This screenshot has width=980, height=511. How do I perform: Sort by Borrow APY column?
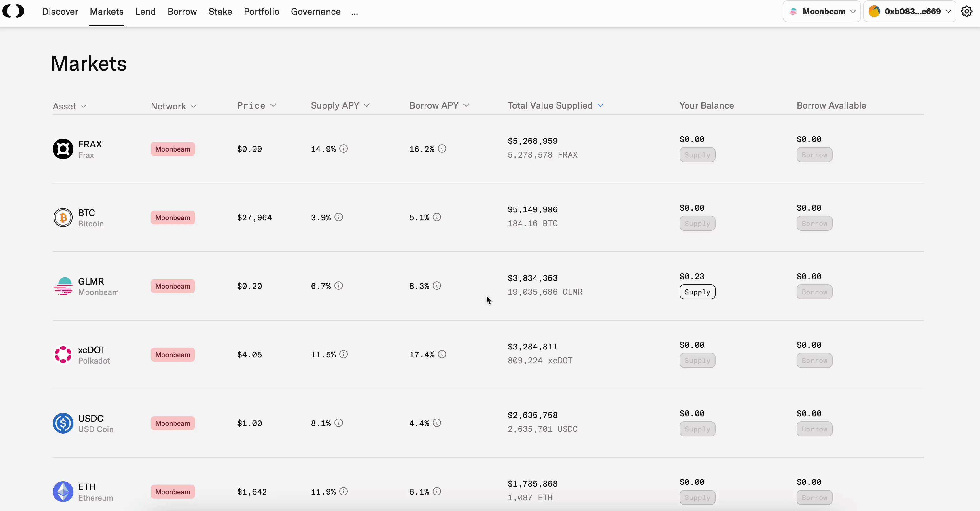click(x=439, y=105)
